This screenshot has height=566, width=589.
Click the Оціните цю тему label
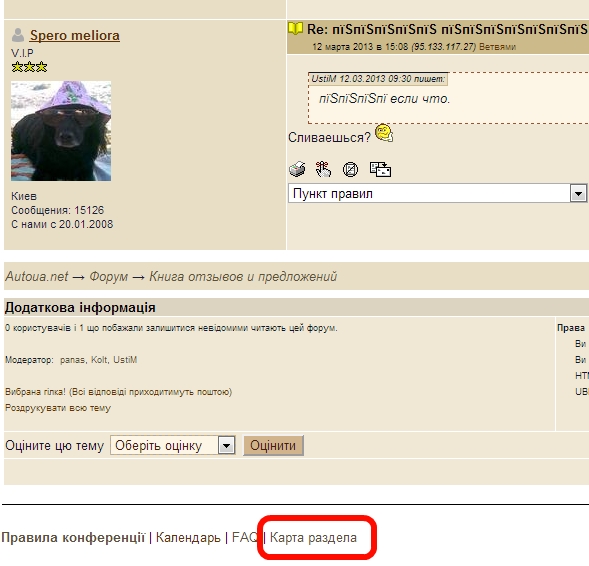54,445
